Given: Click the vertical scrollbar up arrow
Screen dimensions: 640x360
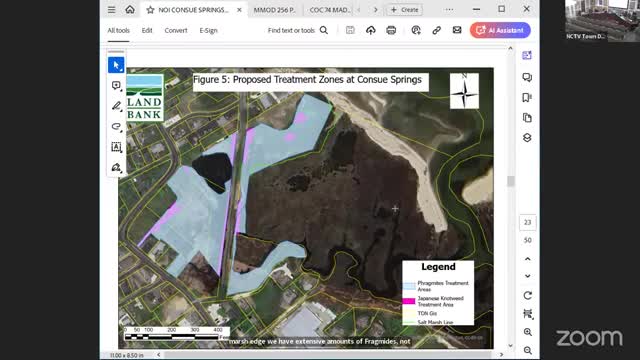Looking at the screenshot, I should point(510,49).
